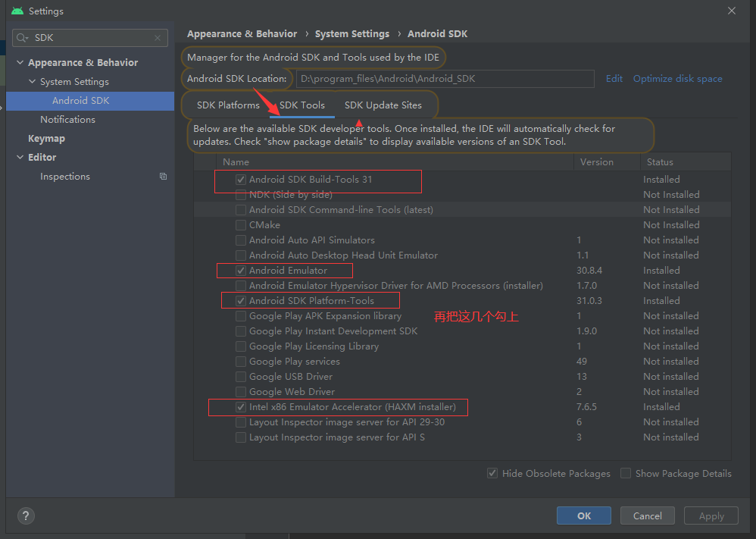Open Inspections under Editor

point(65,177)
